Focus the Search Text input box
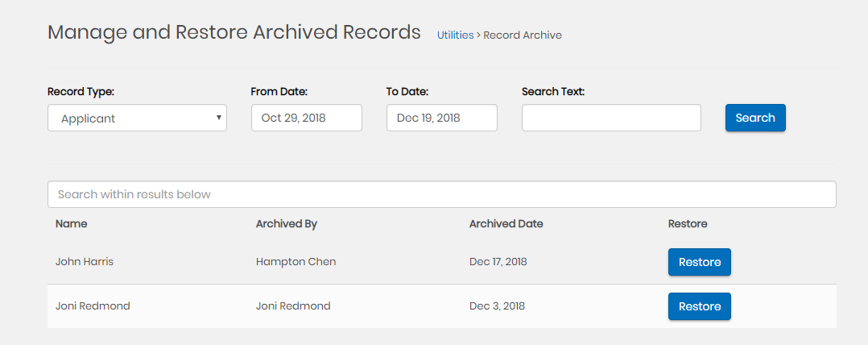Viewport: 868px width, 345px height. click(611, 118)
